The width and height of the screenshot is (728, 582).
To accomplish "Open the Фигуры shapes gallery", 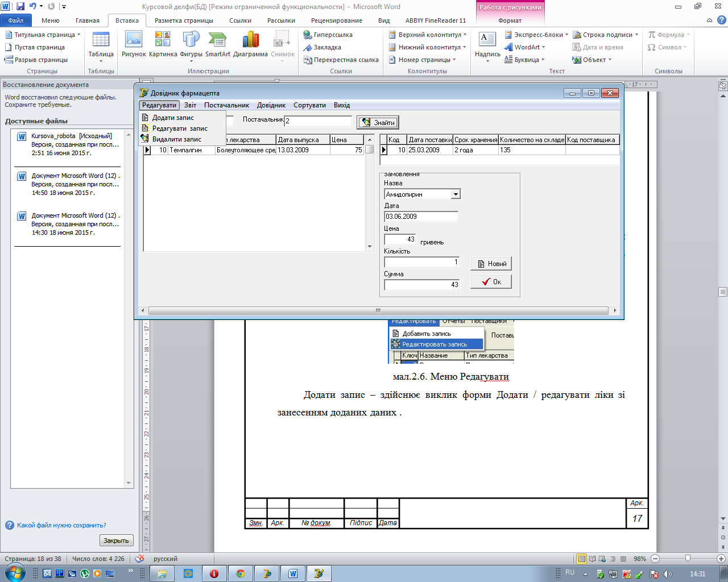I will pos(191,45).
